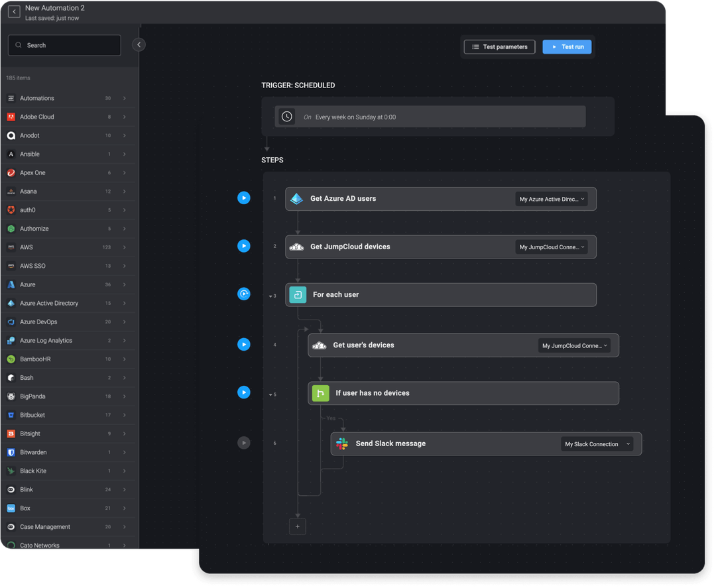Click the Bitsight icon
The width and height of the screenshot is (716, 588).
(11, 434)
